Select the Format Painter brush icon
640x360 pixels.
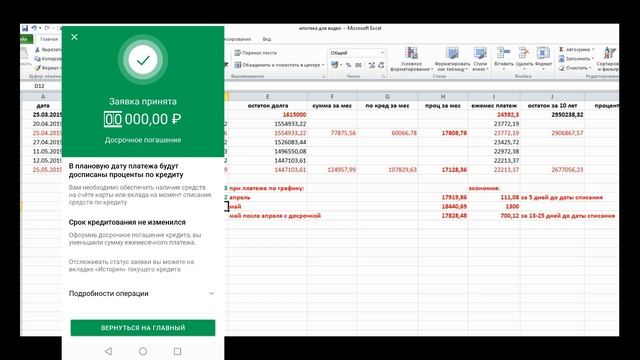pyautogui.click(x=38, y=68)
